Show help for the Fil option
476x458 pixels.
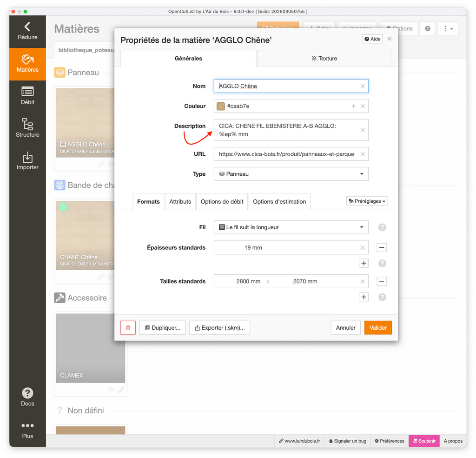click(x=382, y=227)
